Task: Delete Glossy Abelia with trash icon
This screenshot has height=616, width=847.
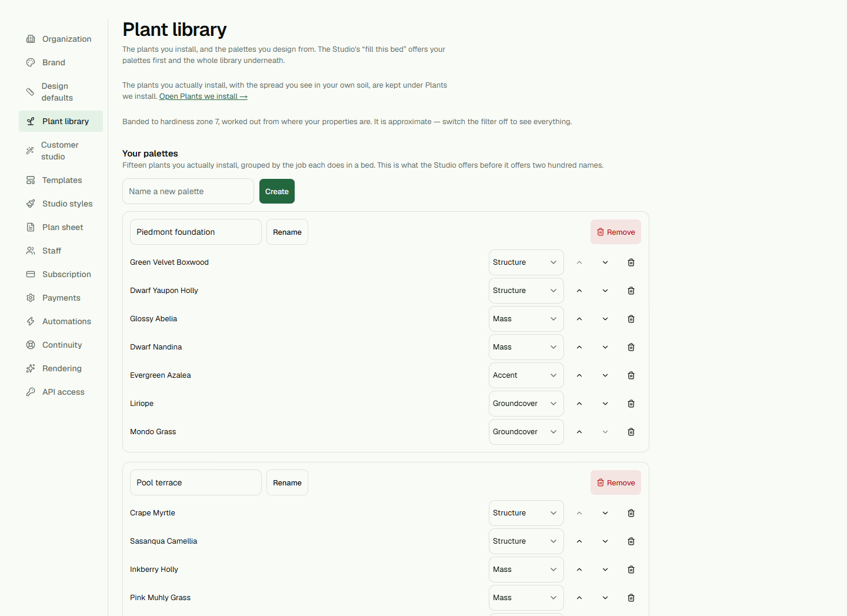Action: [631, 319]
